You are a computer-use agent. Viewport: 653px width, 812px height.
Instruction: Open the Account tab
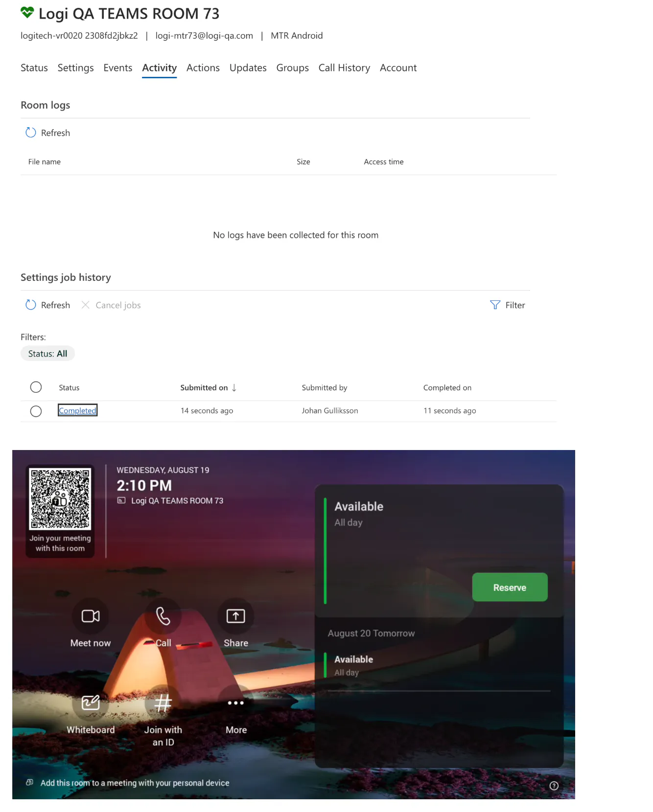tap(398, 68)
